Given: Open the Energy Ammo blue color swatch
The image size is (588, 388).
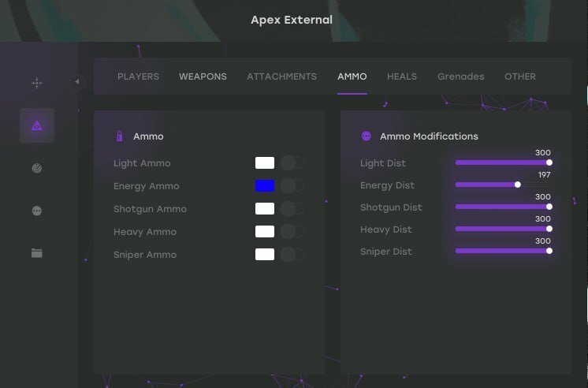Looking at the screenshot, I should coord(265,186).
